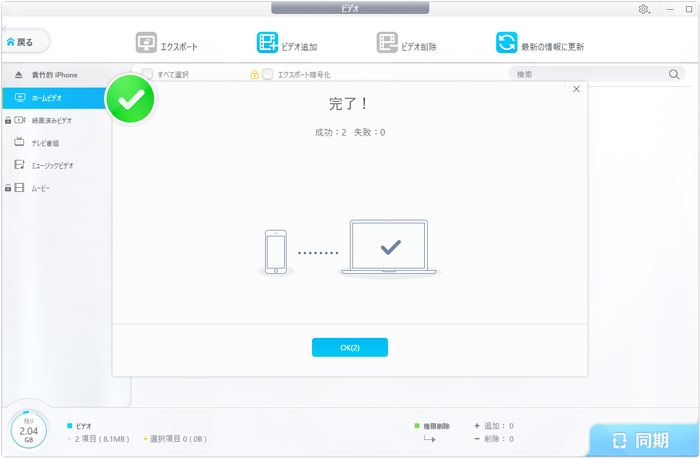The image size is (700, 458).
Task: Toggle the すべて選択 (Select all) checkbox
Action: tap(148, 74)
